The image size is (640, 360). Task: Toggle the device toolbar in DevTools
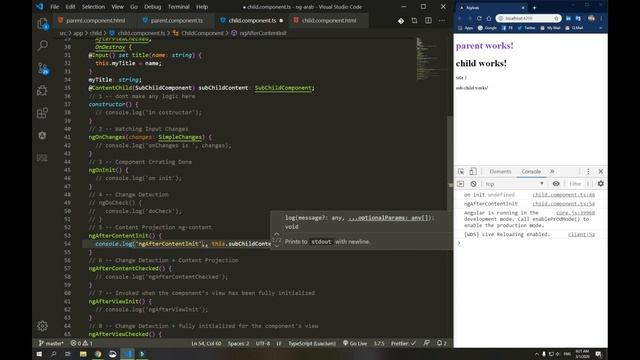[473, 171]
